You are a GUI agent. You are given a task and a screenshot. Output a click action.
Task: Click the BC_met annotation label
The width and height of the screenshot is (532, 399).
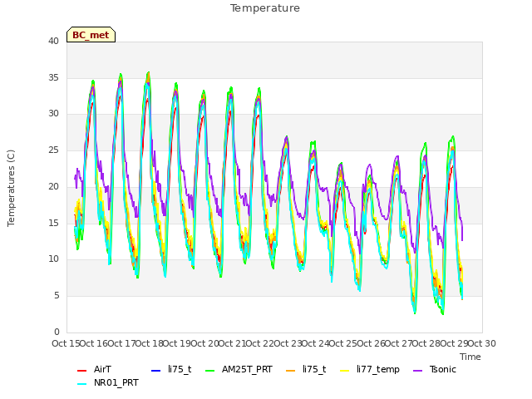point(91,35)
